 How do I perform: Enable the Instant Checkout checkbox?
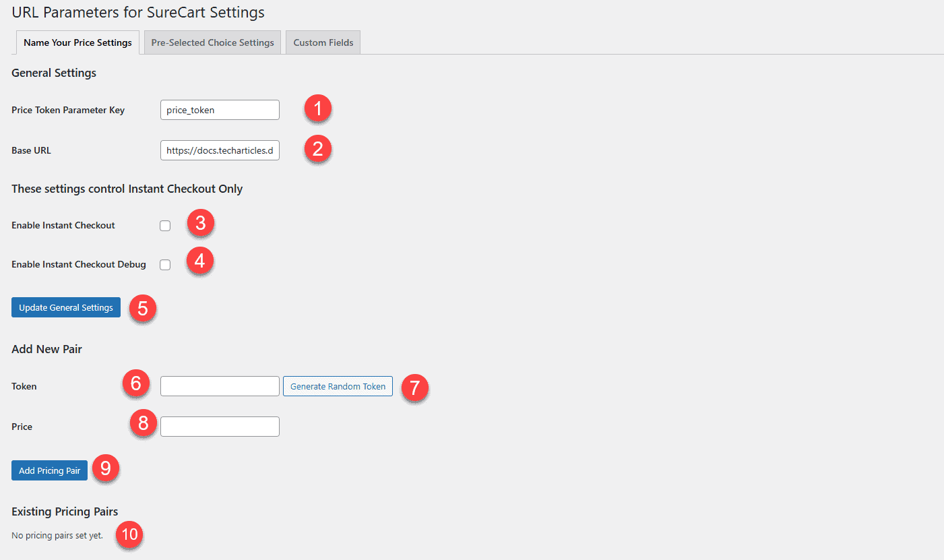[165, 226]
